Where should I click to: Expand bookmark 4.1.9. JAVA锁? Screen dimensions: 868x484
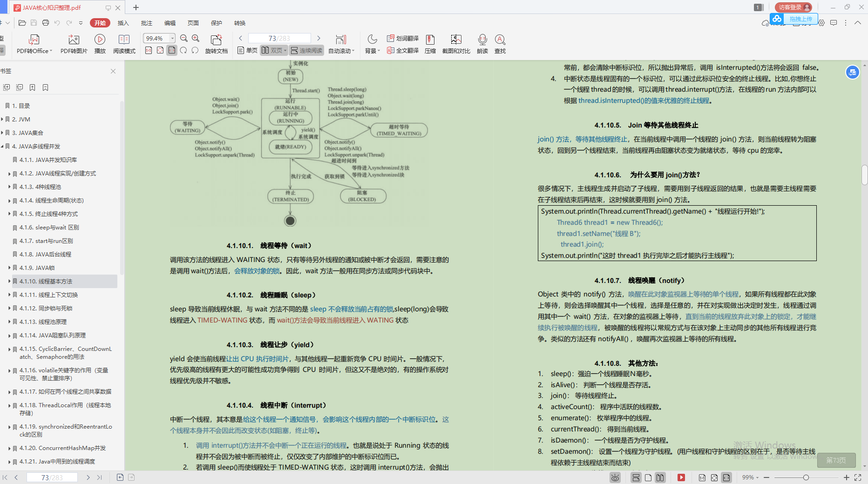[x=9, y=268]
